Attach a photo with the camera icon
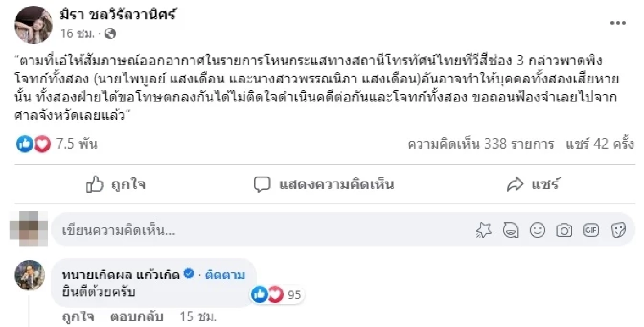This screenshot has height=327, width=644. coord(564,230)
